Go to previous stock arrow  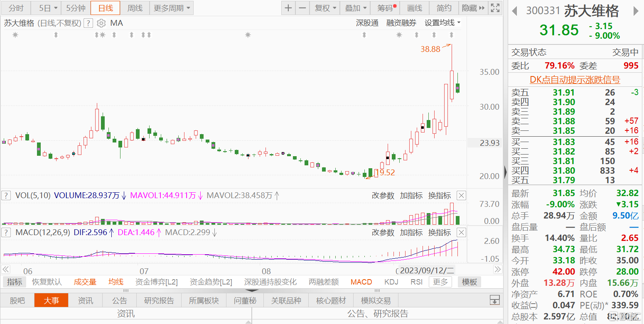514,11
